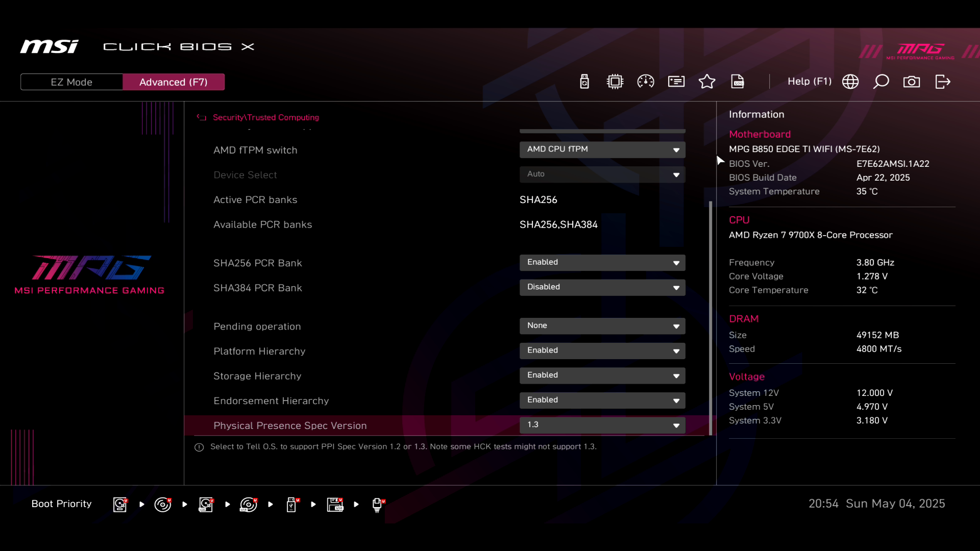Select the Advanced (F7) tab
The height and width of the screenshot is (551, 980).
click(174, 82)
